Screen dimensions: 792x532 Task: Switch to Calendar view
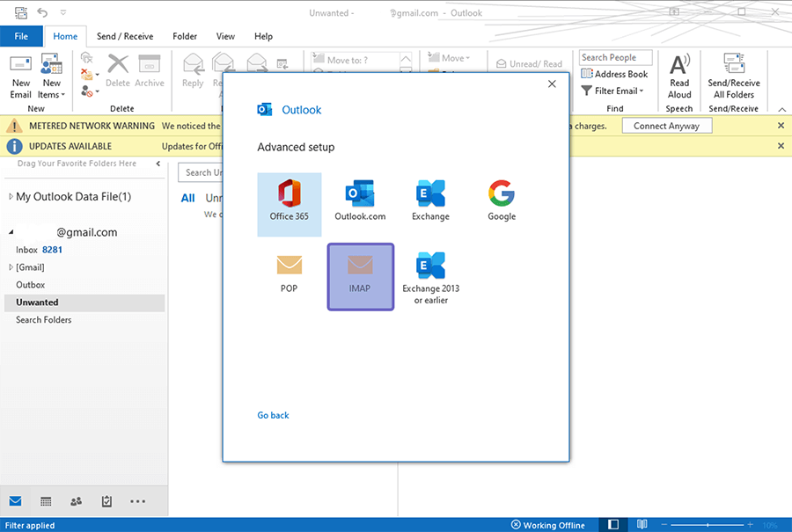[x=46, y=500]
